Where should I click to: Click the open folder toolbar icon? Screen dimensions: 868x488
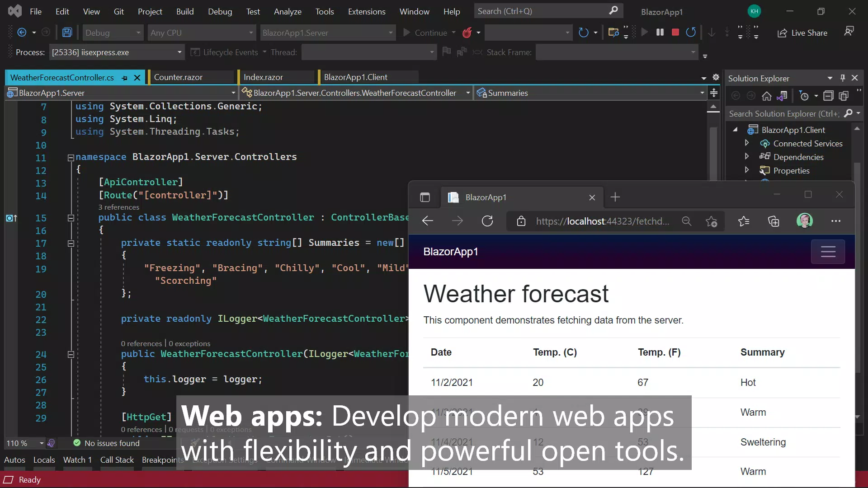tap(613, 33)
